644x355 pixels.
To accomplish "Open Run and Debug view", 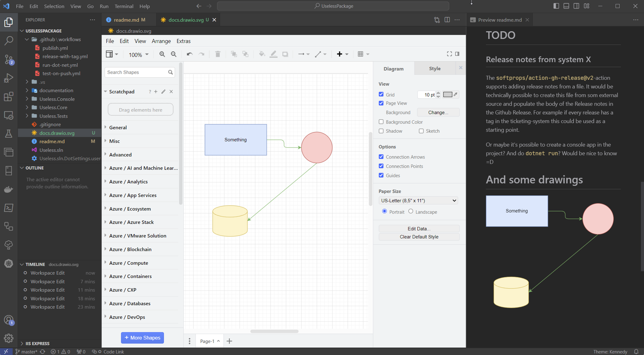I will 8,77.
